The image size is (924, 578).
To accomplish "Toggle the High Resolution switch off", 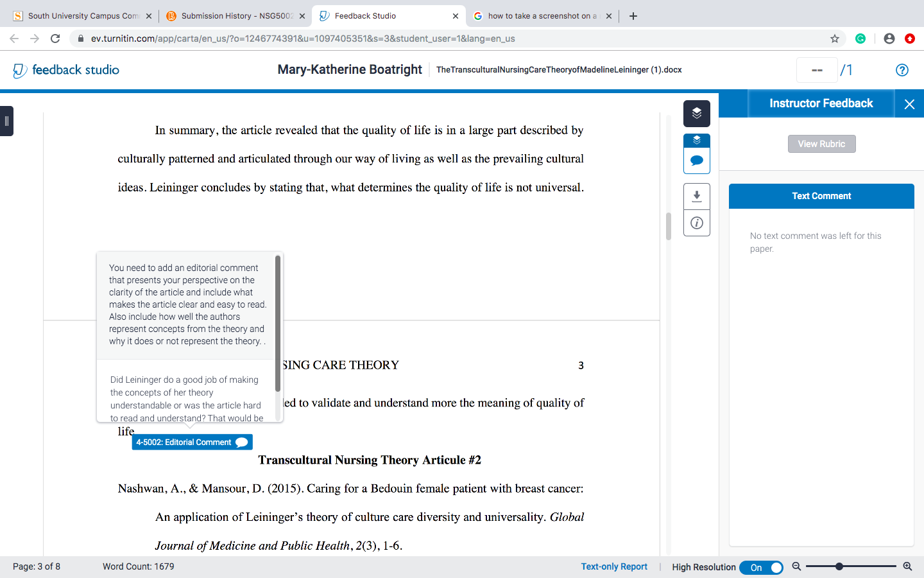I will (761, 568).
